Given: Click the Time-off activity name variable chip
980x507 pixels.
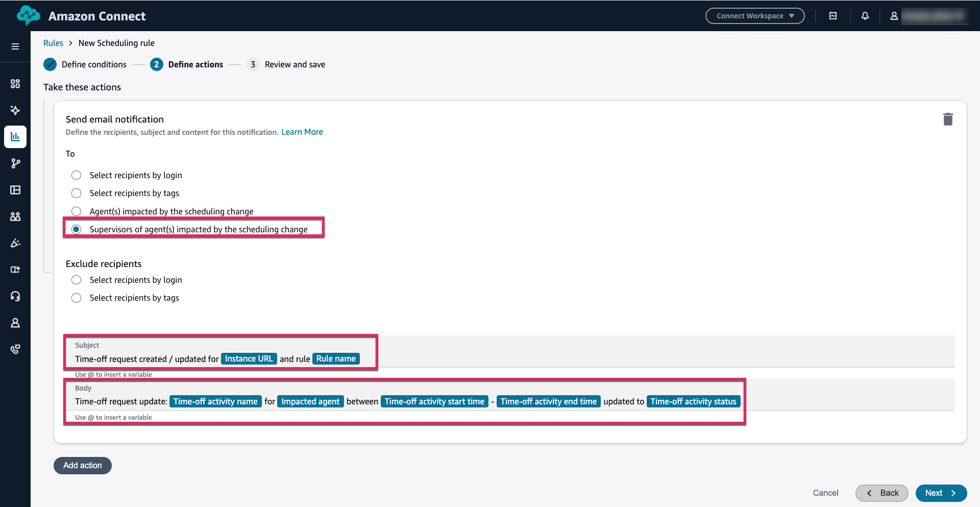Looking at the screenshot, I should click(215, 402).
